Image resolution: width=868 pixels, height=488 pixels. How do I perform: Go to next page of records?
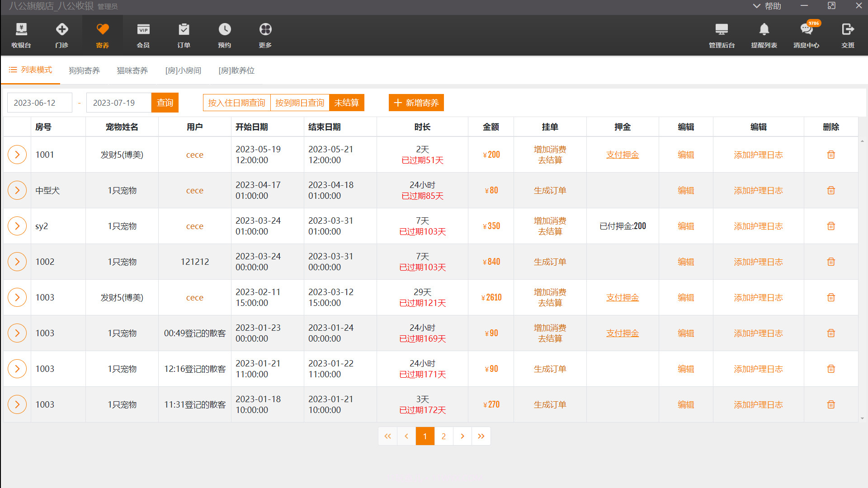(x=462, y=436)
